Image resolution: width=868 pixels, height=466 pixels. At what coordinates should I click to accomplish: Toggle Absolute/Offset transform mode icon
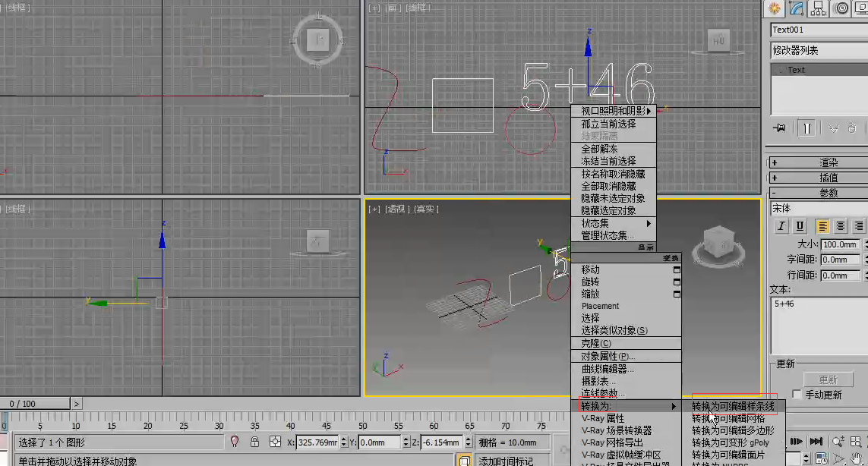coord(275,442)
